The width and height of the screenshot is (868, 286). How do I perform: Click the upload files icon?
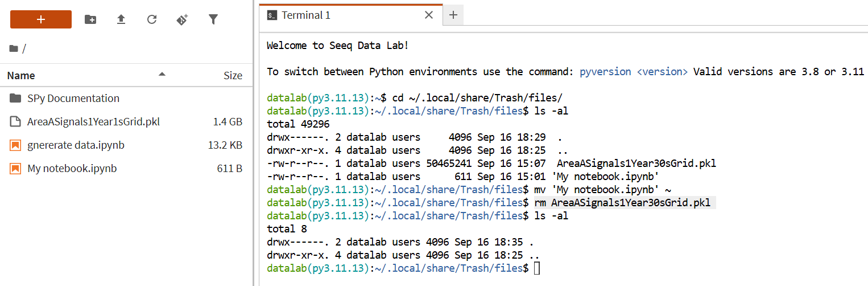[x=121, y=19]
